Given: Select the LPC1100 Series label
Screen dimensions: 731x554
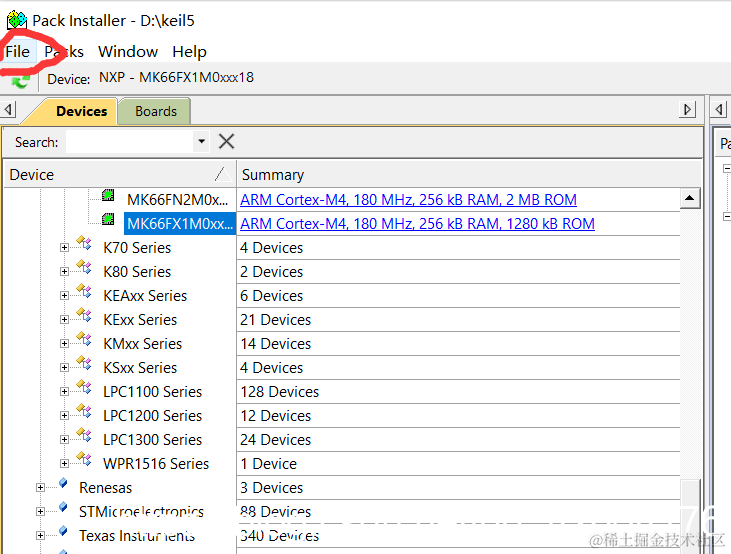Looking at the screenshot, I should coord(152,392).
